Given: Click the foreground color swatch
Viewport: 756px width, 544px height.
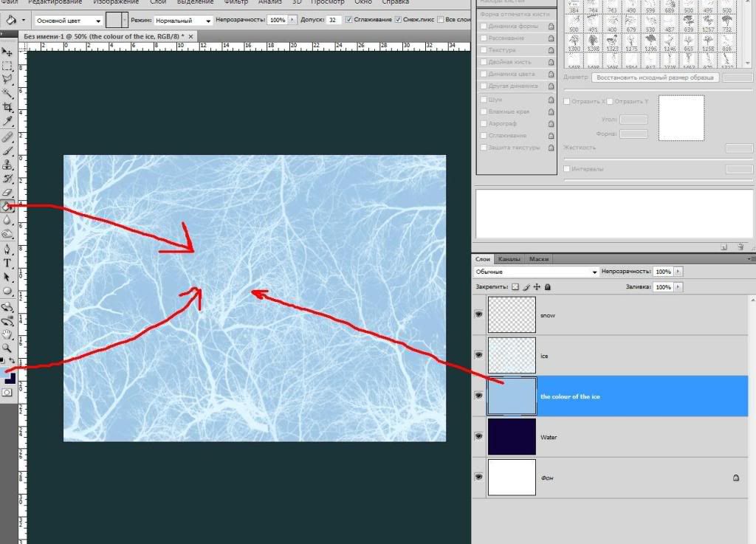Looking at the screenshot, I should click(x=4, y=373).
